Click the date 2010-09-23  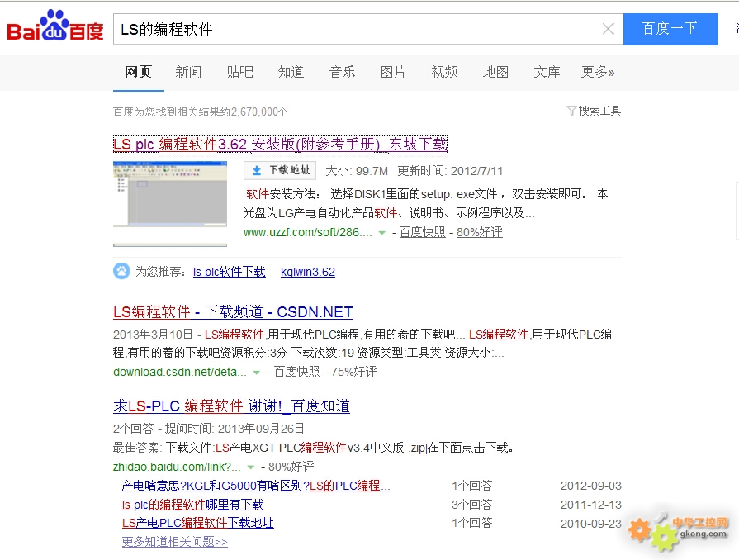tap(591, 523)
